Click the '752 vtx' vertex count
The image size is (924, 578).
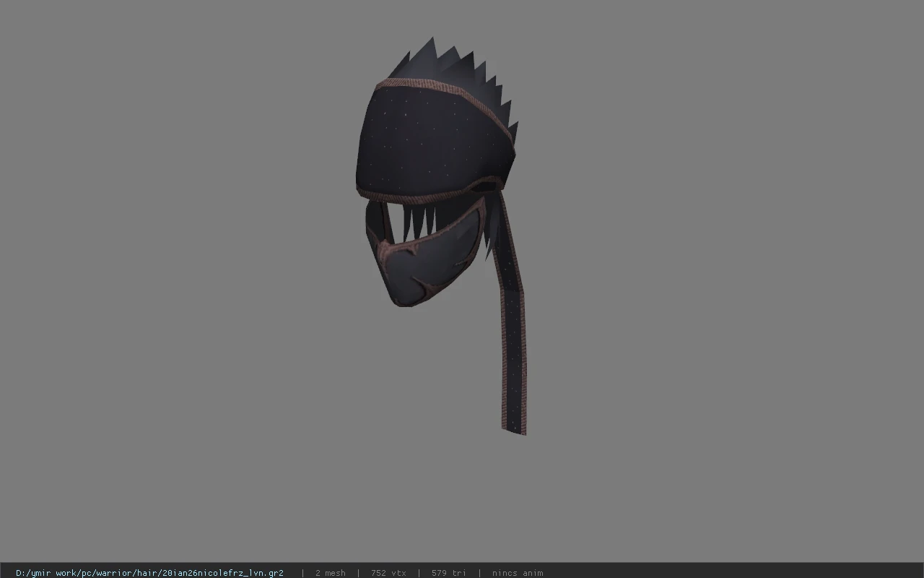(388, 573)
